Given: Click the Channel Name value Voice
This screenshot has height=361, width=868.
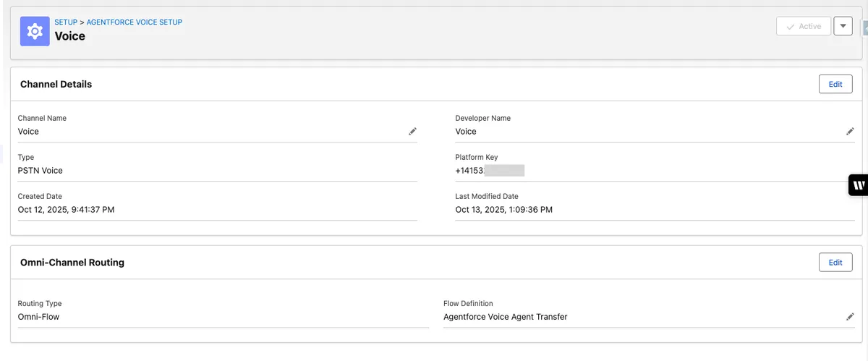Looking at the screenshot, I should (28, 132).
